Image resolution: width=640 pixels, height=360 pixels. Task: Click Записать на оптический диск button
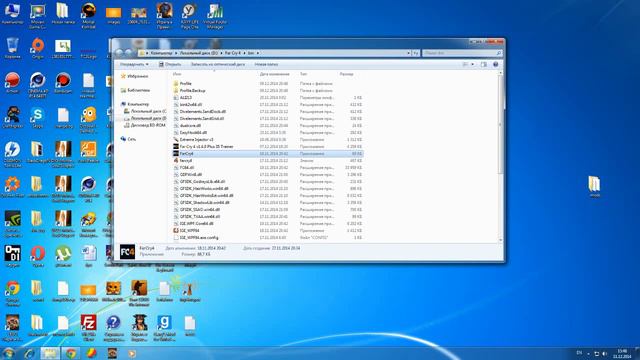[218, 64]
